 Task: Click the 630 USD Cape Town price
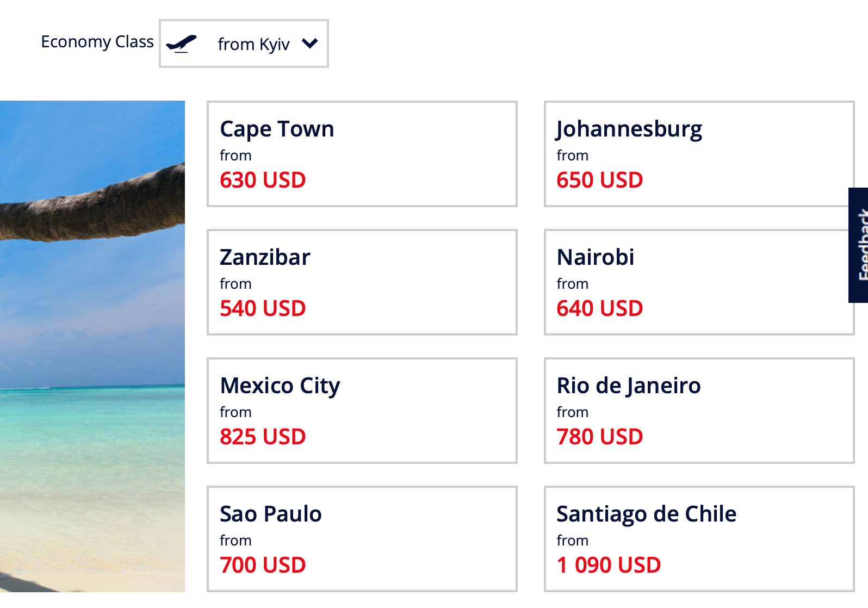point(263,180)
